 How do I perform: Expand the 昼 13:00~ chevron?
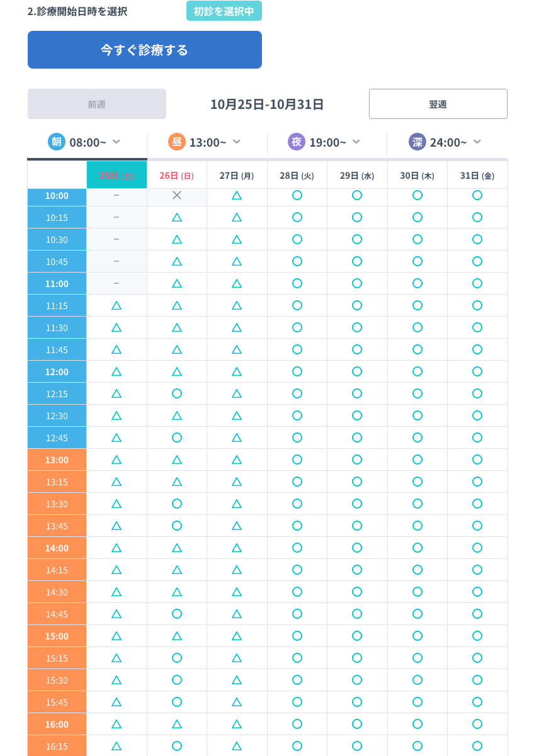coord(237,142)
